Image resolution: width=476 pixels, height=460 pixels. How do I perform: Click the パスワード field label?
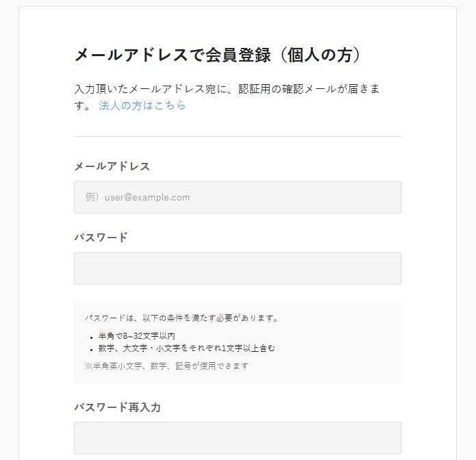point(101,238)
